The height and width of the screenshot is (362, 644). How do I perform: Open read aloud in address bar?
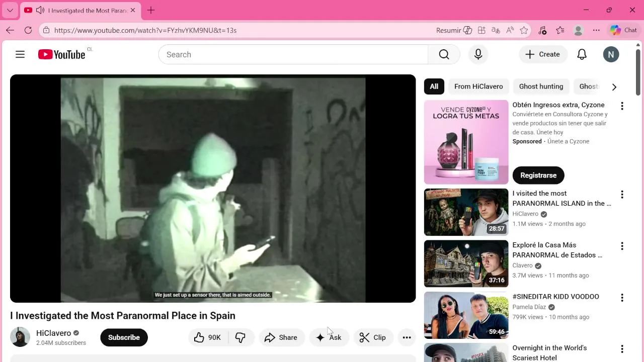[510, 30]
